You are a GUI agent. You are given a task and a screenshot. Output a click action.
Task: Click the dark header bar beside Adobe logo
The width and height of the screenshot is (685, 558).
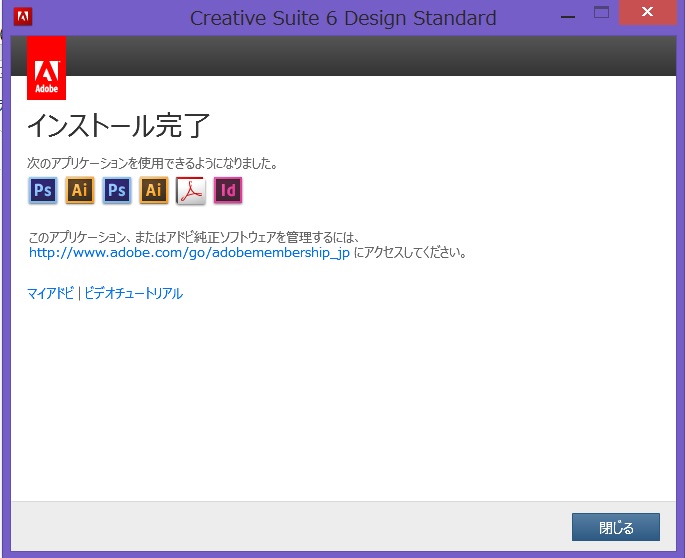370,56
